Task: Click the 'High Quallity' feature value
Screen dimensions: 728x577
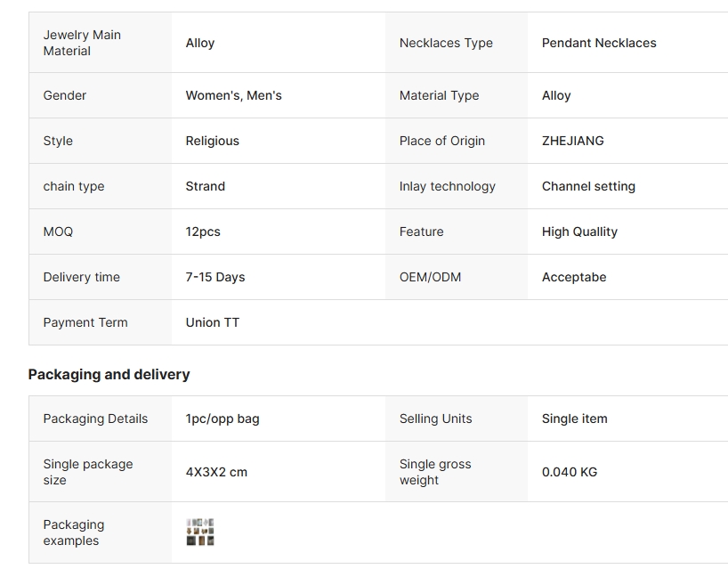Action: pos(579,232)
